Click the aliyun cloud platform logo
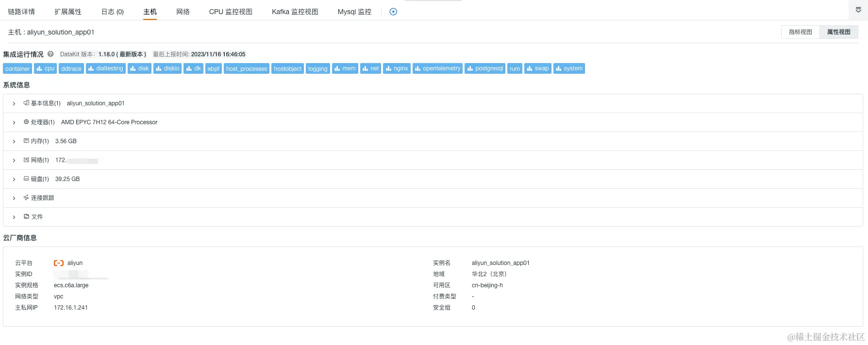The width and height of the screenshot is (868, 345). tap(59, 263)
